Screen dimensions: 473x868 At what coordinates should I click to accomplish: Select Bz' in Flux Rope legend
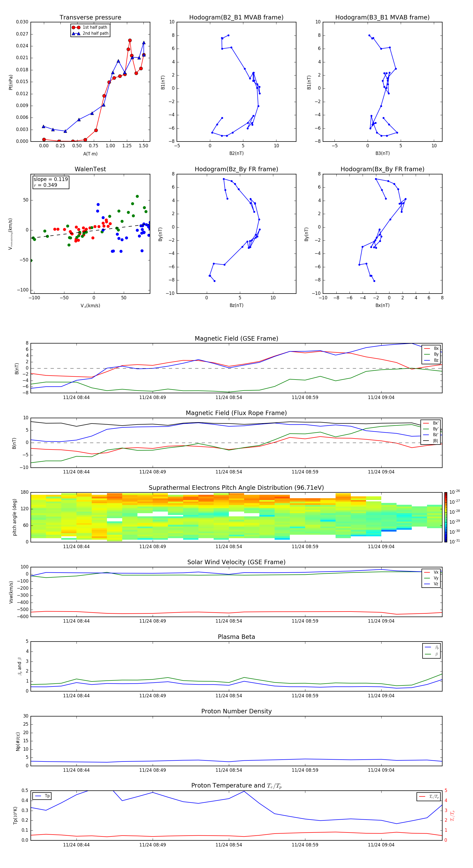(x=431, y=435)
